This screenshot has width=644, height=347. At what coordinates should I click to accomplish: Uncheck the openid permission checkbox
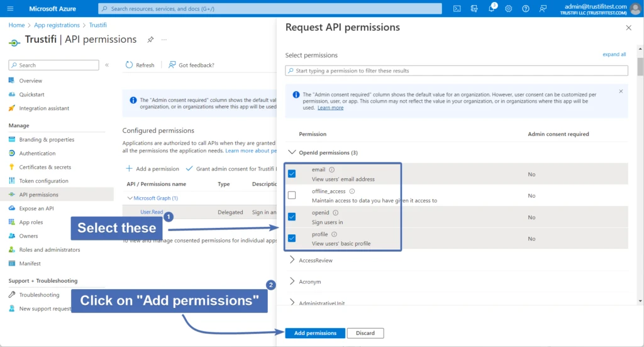(292, 217)
